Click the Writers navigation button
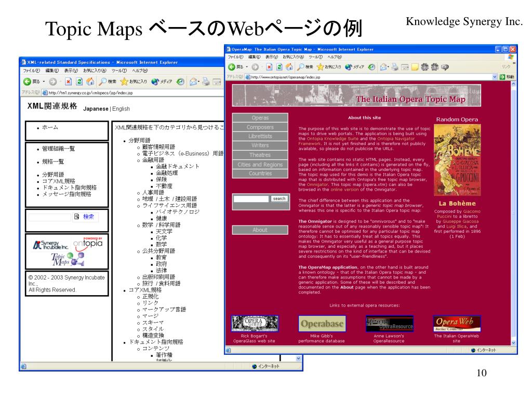This screenshot has width=532, height=399. pos(260,145)
